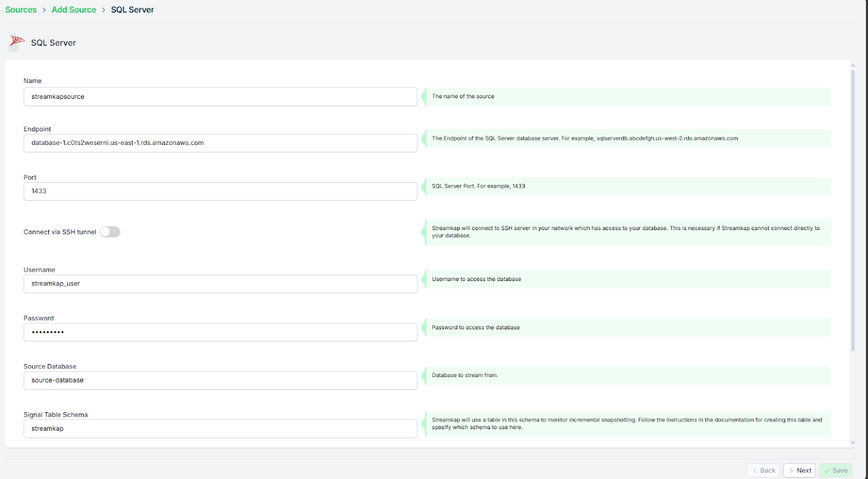Click the 'Username' field label
Viewport: 868px width, 479px height.
point(39,270)
